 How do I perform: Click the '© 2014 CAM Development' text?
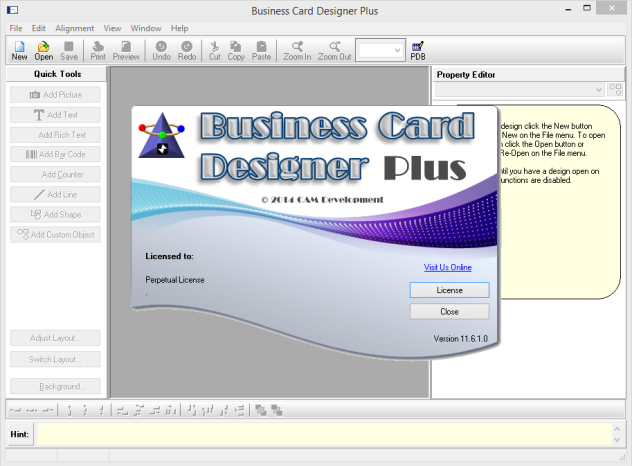pos(322,200)
